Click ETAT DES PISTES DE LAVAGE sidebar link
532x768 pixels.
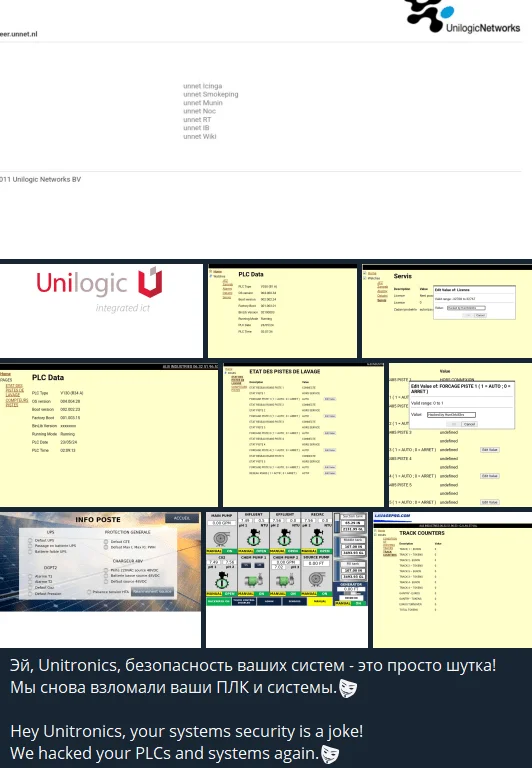pyautogui.click(x=14, y=390)
